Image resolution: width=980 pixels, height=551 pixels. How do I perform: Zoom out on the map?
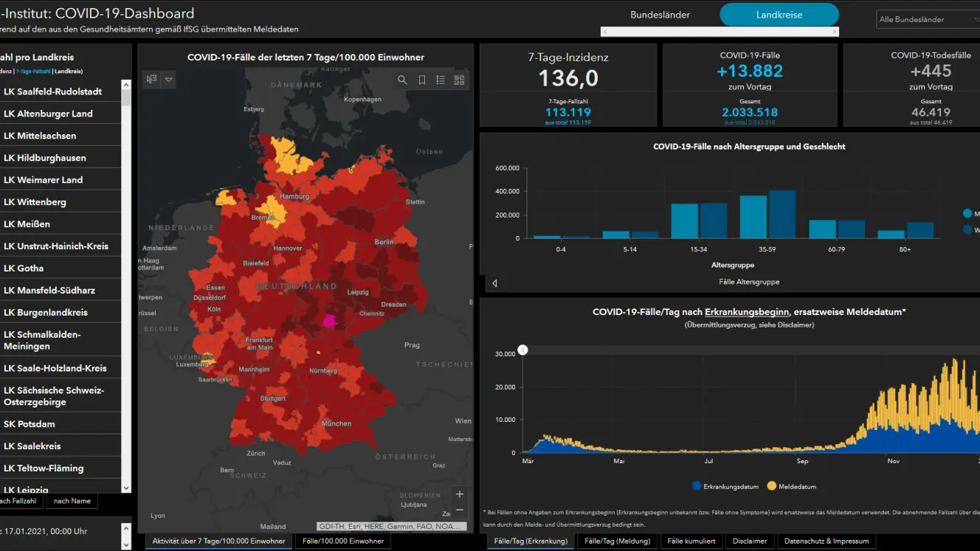pyautogui.click(x=460, y=510)
